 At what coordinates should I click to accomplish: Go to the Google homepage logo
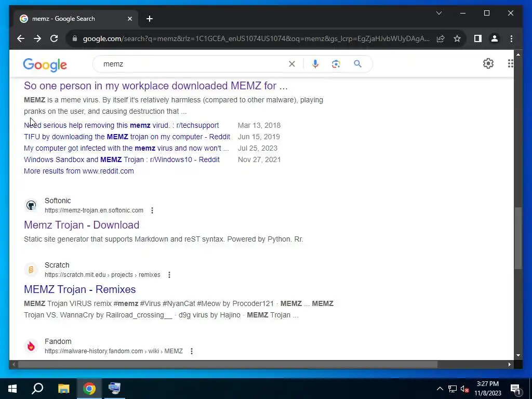pyautogui.click(x=45, y=64)
